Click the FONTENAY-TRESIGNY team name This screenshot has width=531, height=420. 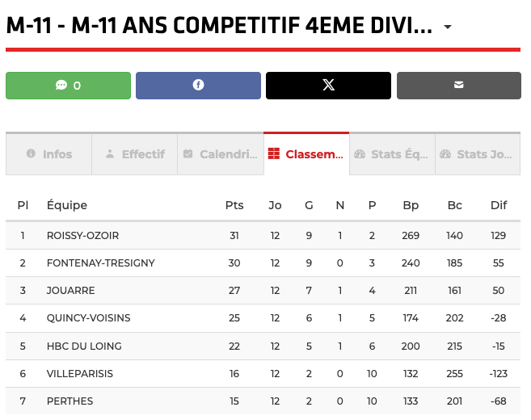coord(100,263)
